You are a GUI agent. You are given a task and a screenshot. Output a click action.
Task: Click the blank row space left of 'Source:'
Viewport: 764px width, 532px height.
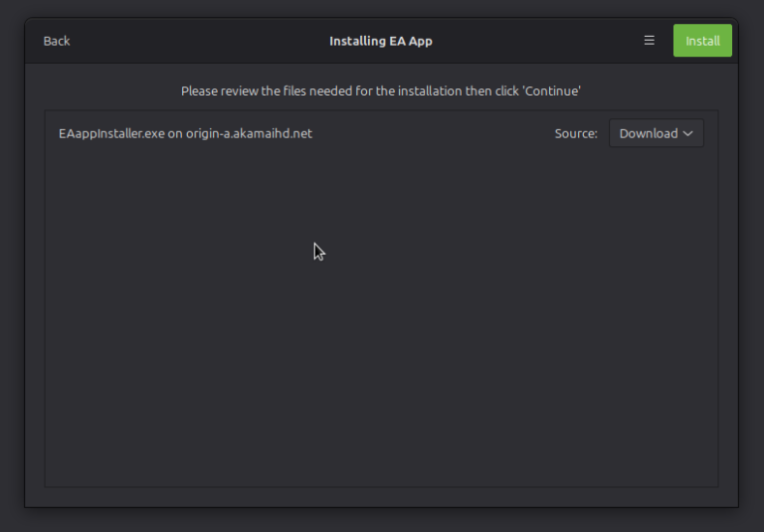438,133
